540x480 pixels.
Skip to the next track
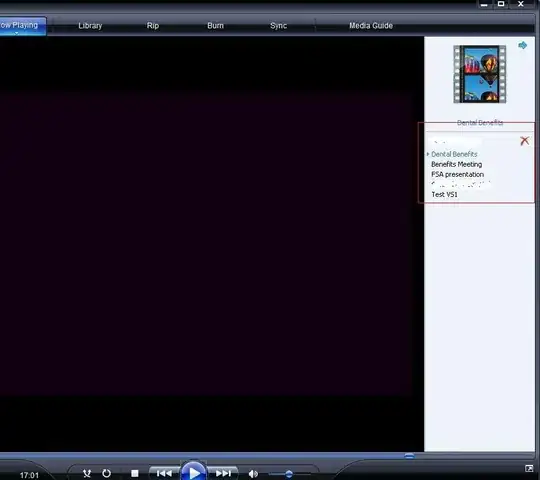click(223, 473)
